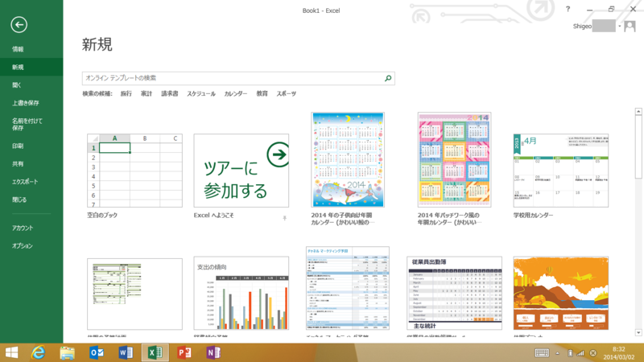Viewport: 644px width, 362px height.
Task: Open OneNote from taskbar
Action: (x=213, y=352)
